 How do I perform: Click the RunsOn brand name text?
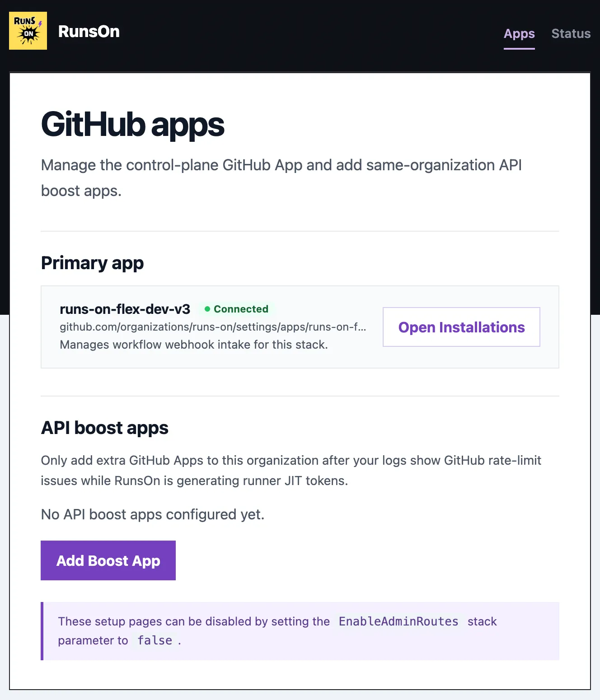89,32
